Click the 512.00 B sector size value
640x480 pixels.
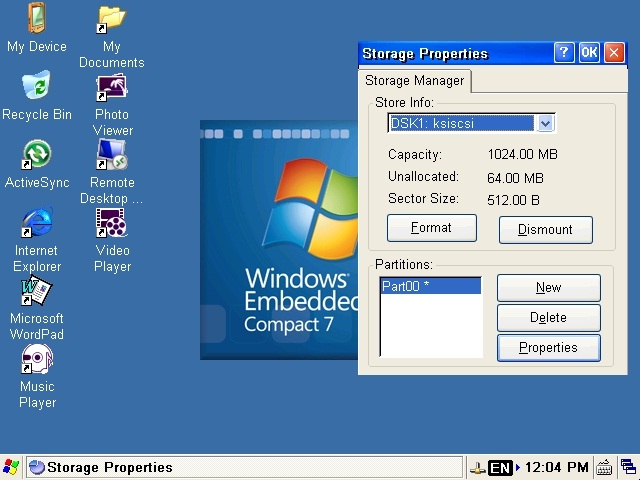[513, 200]
